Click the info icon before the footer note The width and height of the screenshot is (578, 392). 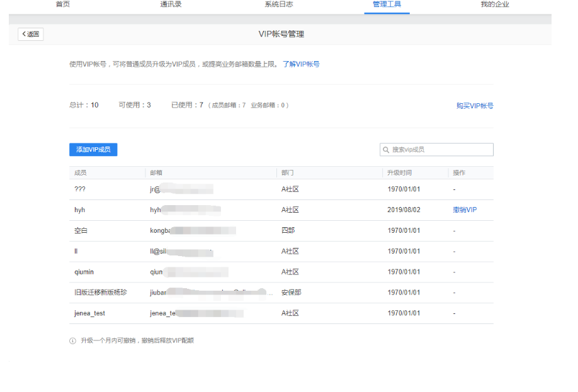pos(72,340)
